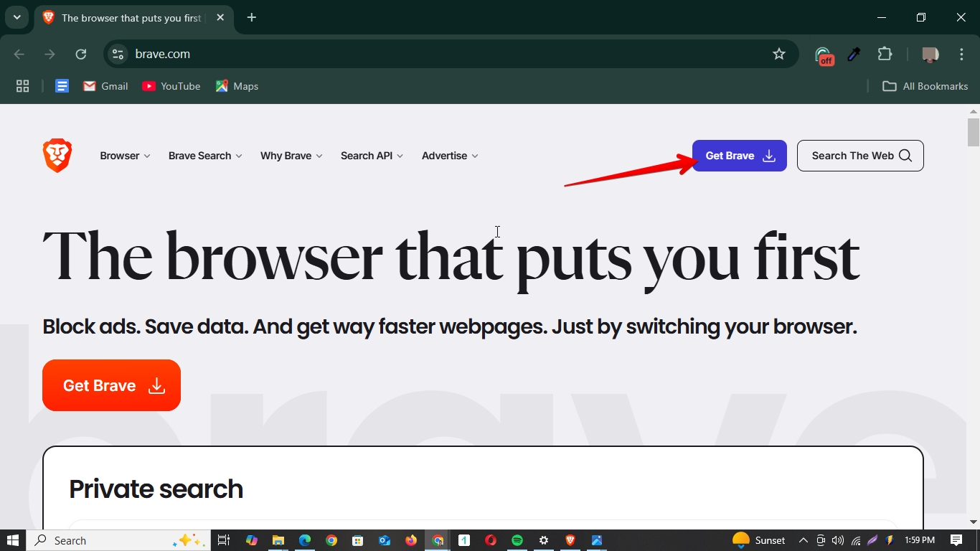Reload the brave.com page
This screenshot has width=980, height=551.
tap(81, 54)
